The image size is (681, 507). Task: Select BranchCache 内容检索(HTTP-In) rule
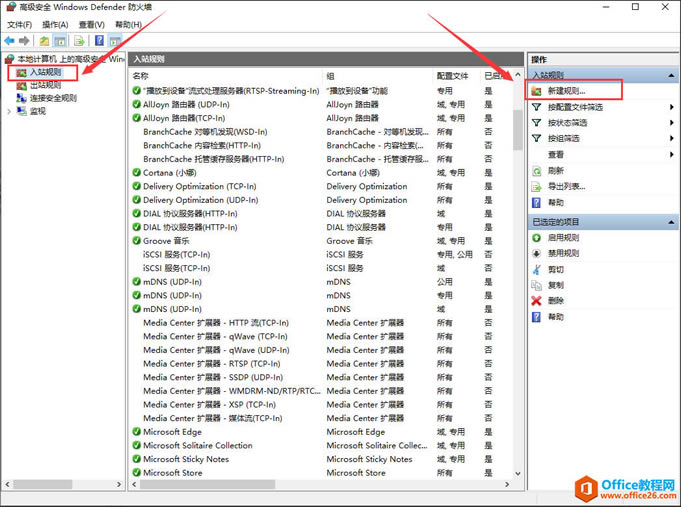202,146
